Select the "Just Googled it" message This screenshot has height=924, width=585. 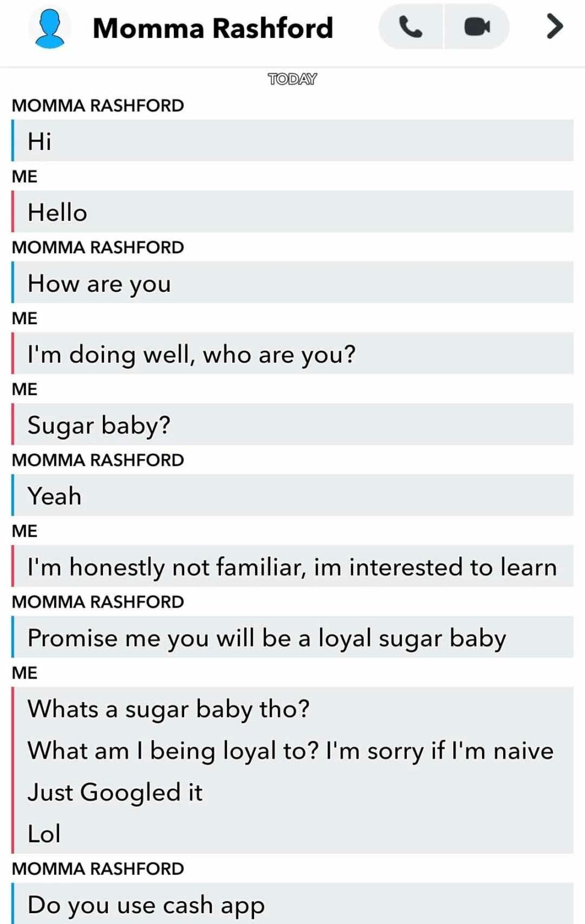pyautogui.click(x=115, y=792)
